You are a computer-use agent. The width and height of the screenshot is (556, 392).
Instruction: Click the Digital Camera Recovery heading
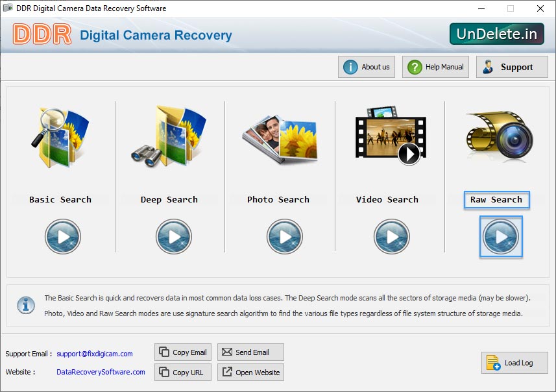[x=156, y=35]
